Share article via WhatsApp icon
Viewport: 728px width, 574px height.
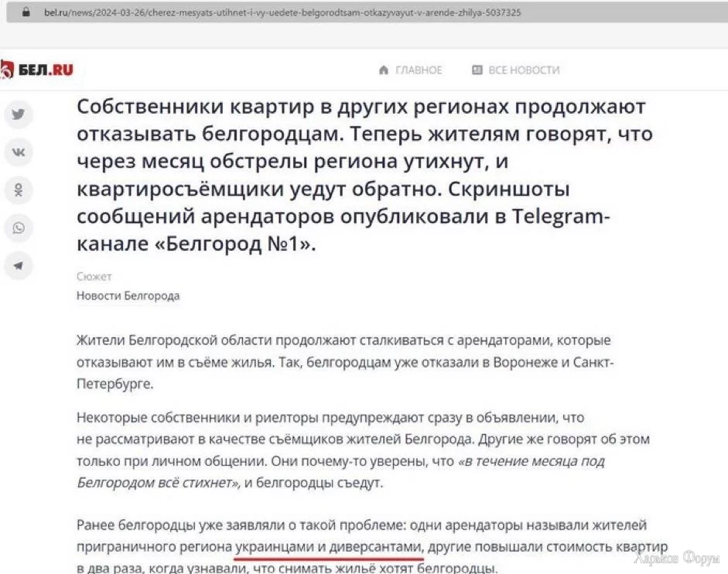point(18,228)
